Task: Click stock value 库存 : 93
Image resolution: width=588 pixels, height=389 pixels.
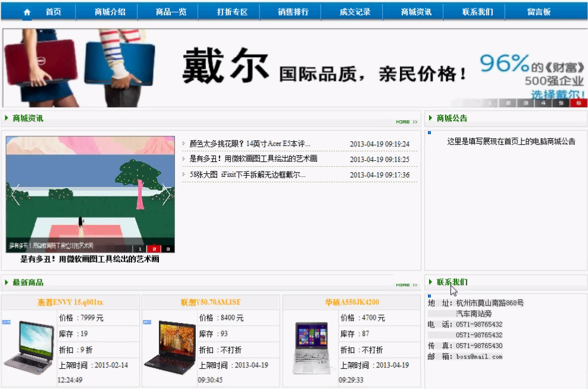Action: 214,334
